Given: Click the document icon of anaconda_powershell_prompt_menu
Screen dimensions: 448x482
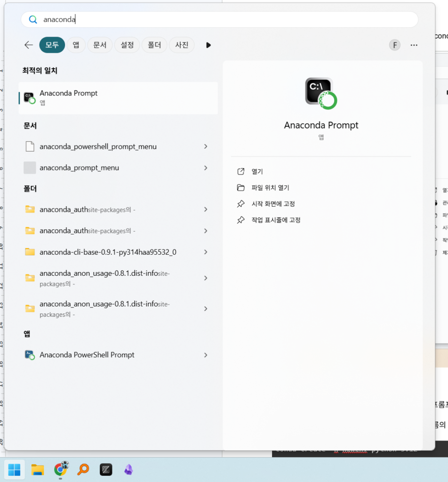Looking at the screenshot, I should (x=30, y=147).
